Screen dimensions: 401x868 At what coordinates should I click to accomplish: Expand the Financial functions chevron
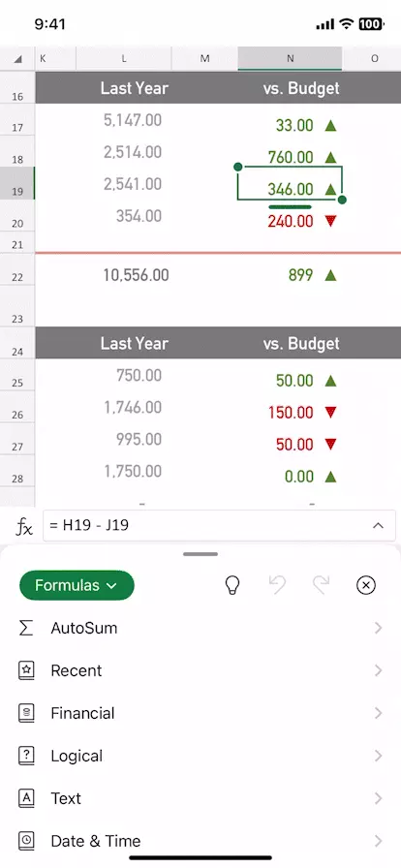point(379,713)
